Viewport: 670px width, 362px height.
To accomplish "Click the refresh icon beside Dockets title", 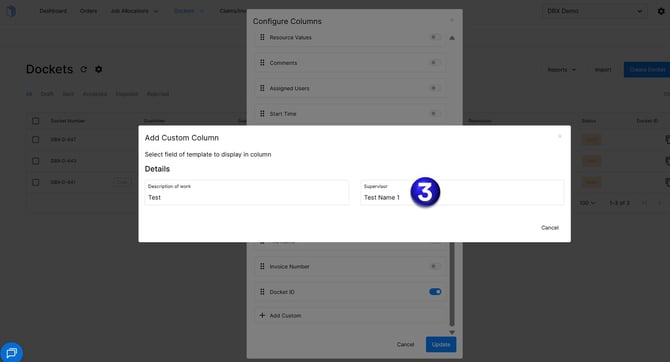I will click(84, 69).
